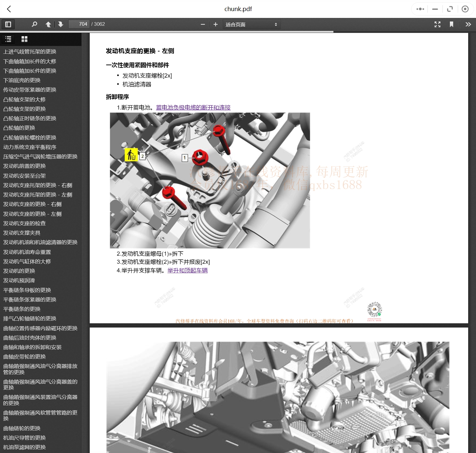Zoom out of the PDF
476x453 pixels.
coord(203,24)
